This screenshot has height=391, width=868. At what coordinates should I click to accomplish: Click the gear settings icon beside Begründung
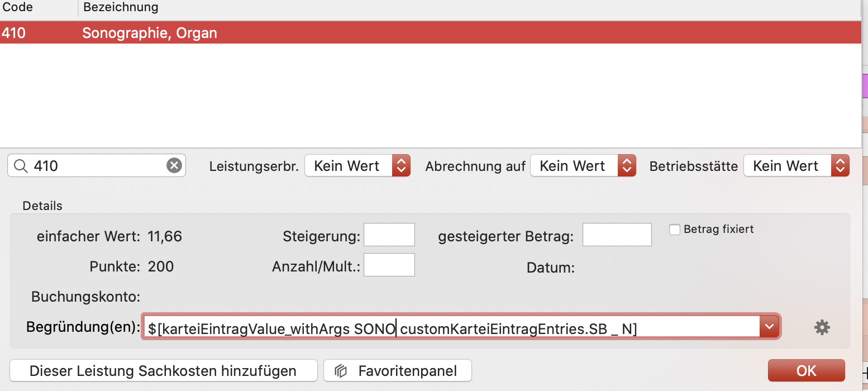822,327
